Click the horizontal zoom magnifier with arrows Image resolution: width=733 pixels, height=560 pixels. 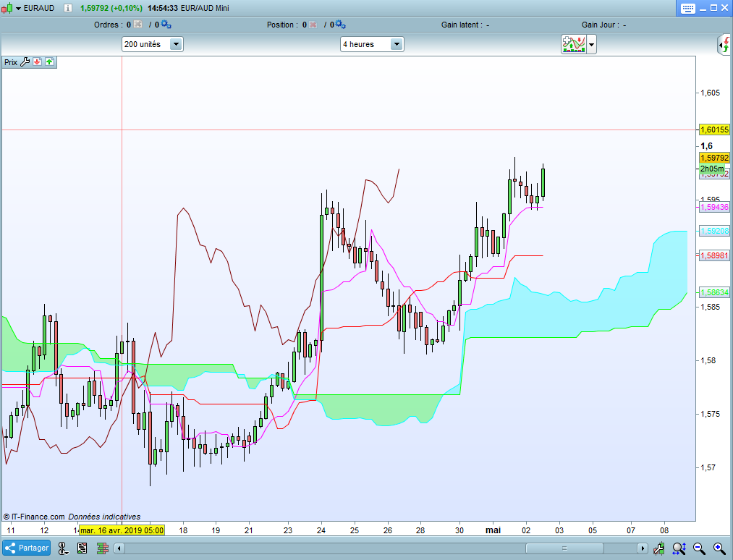679,548
